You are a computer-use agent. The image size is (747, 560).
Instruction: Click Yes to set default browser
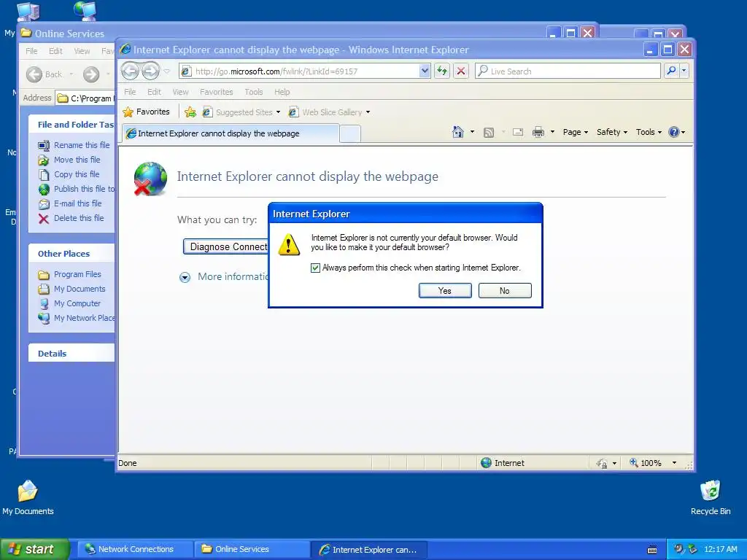(445, 290)
